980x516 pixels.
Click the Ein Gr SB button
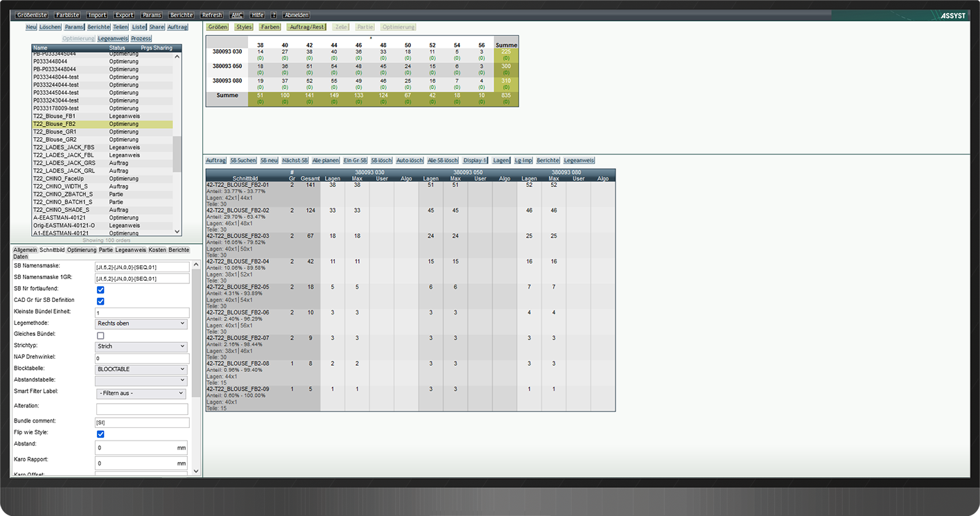[x=356, y=160]
